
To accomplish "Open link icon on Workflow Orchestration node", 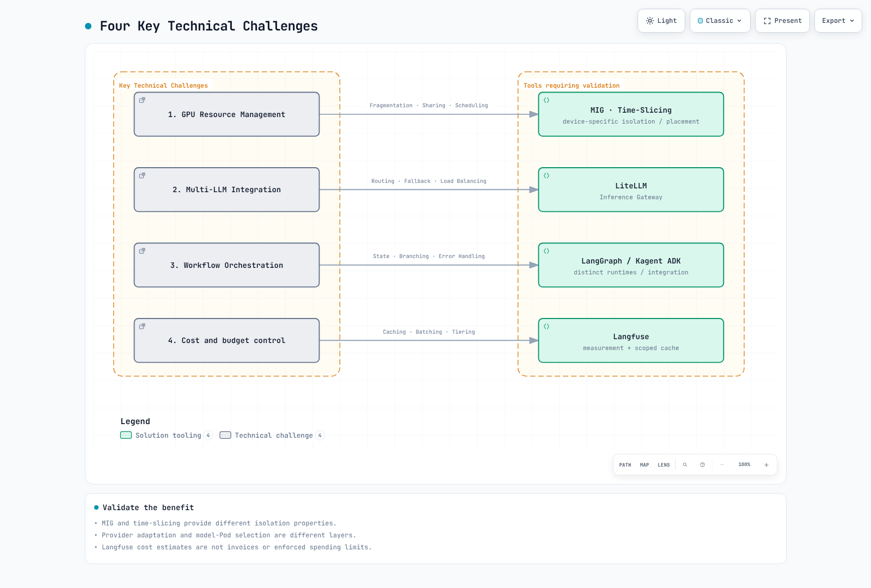I will point(142,251).
